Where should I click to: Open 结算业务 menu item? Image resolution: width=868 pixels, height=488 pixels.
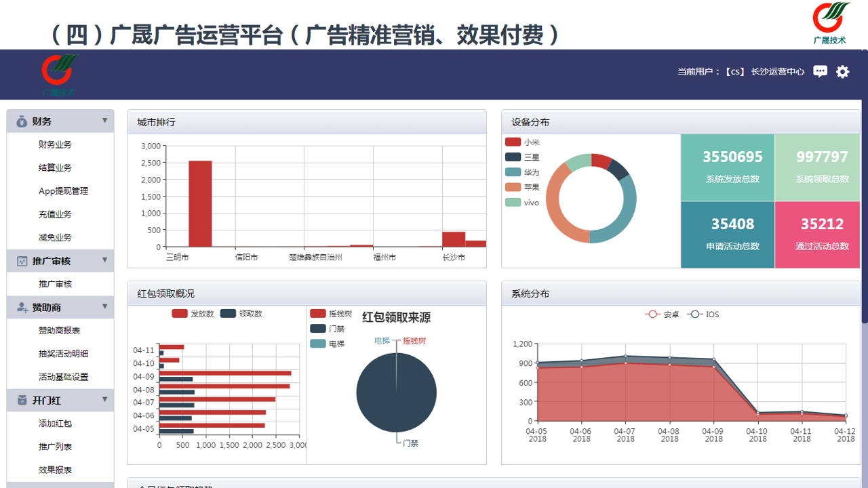55,168
